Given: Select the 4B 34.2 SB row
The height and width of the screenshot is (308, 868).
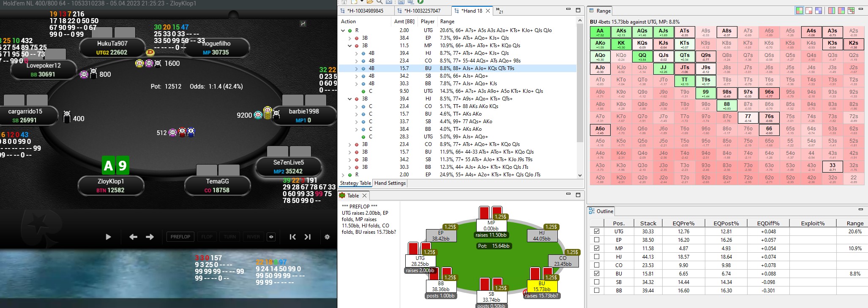Looking at the screenshot, I should point(457,76).
